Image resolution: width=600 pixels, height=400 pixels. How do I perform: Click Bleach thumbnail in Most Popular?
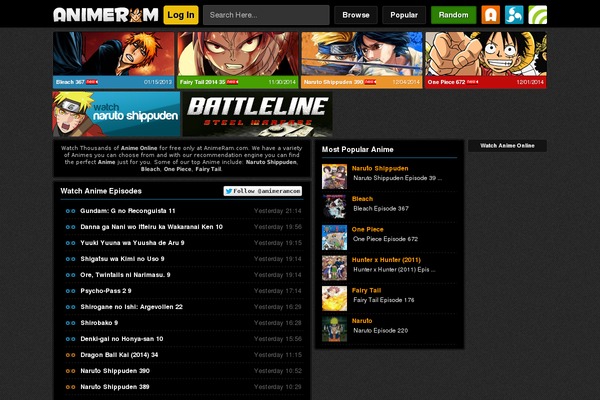click(334, 207)
